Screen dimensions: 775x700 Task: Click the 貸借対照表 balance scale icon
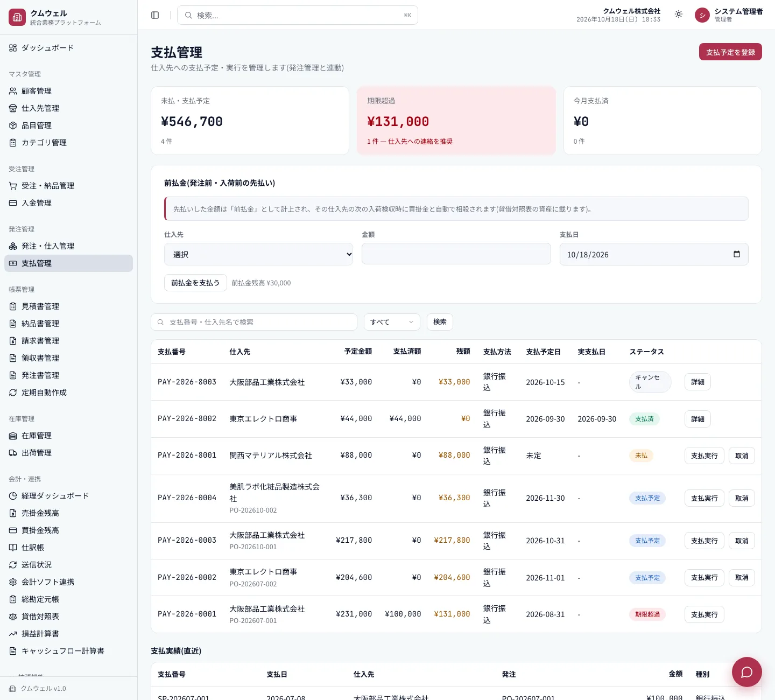coord(13,617)
